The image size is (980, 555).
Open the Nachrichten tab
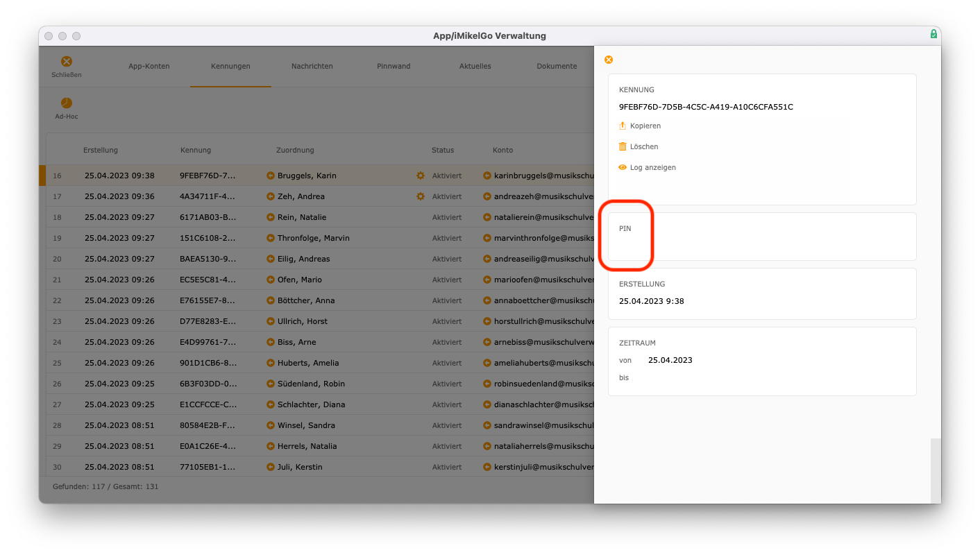coord(312,66)
